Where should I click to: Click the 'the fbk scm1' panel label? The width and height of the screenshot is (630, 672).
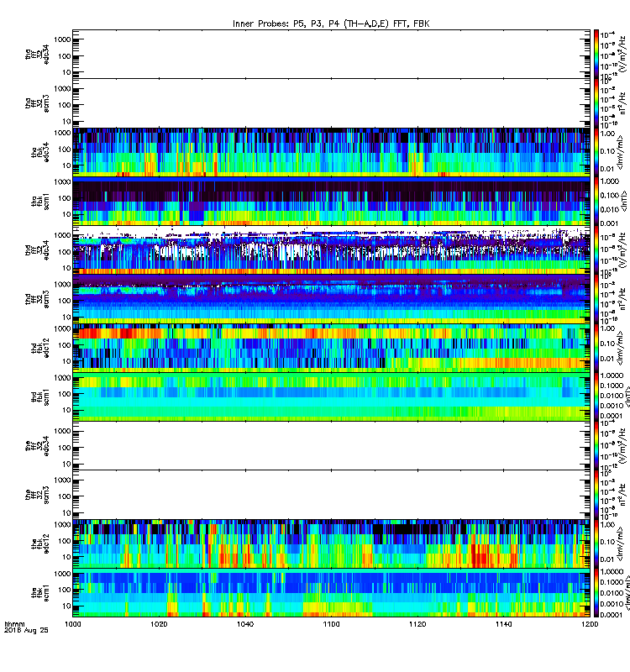(40, 593)
